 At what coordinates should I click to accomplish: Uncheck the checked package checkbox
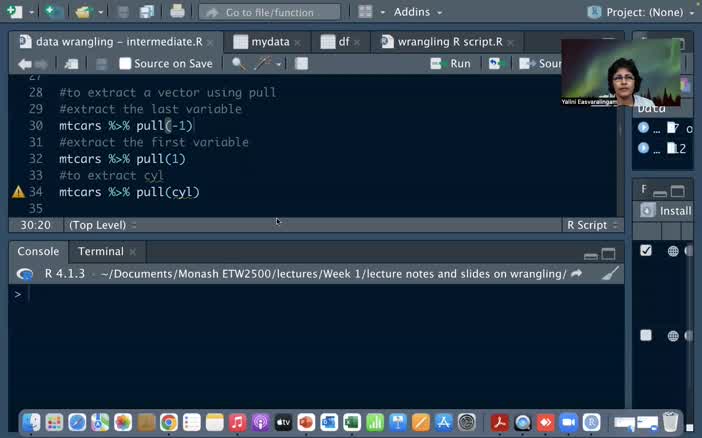pyautogui.click(x=646, y=251)
